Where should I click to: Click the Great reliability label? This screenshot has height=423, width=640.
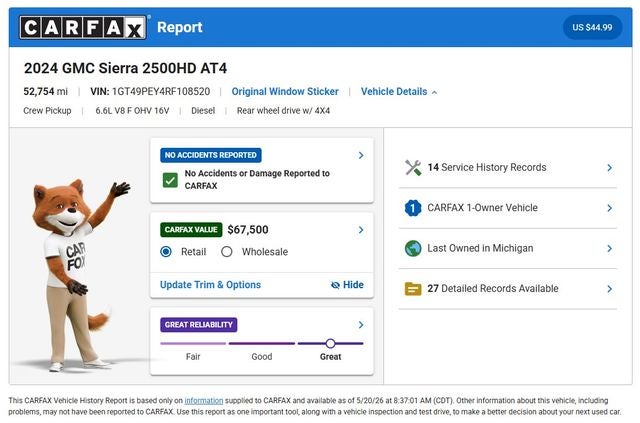[331, 357]
